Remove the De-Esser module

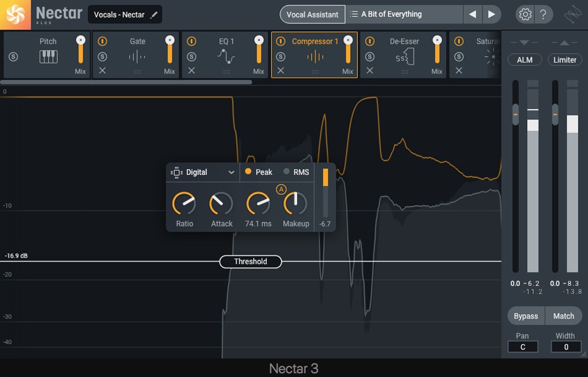tap(370, 71)
